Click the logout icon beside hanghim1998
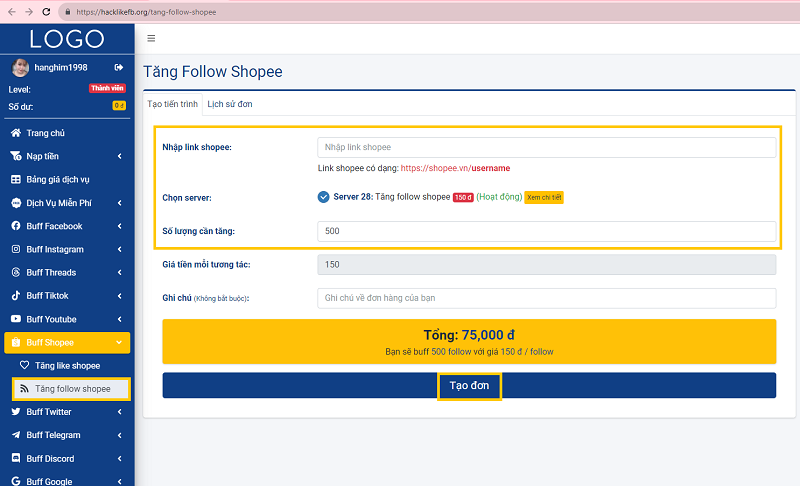Viewport: 800px width, 486px height. (x=119, y=67)
